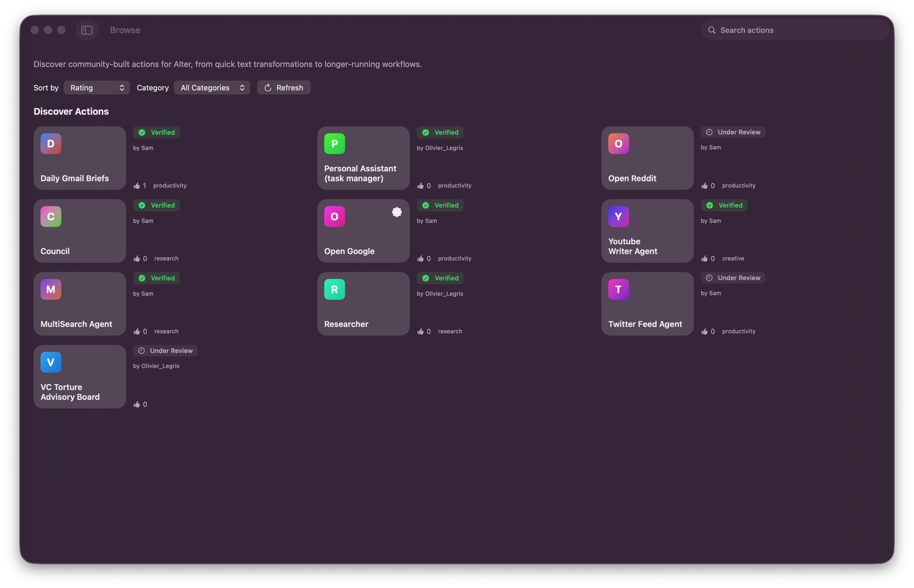Viewport: 914px width, 588px height.
Task: Like Twitter Feed Agent with thumbs-up
Action: [704, 331]
